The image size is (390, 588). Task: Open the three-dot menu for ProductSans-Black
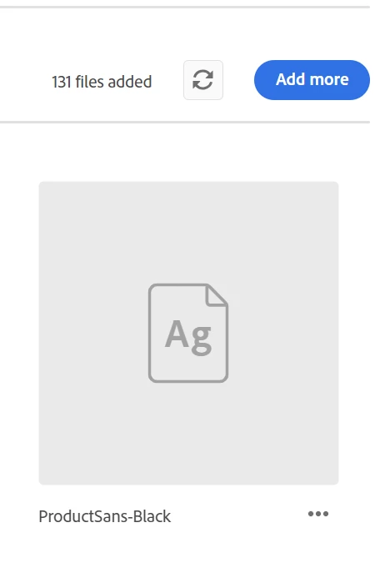point(318,514)
